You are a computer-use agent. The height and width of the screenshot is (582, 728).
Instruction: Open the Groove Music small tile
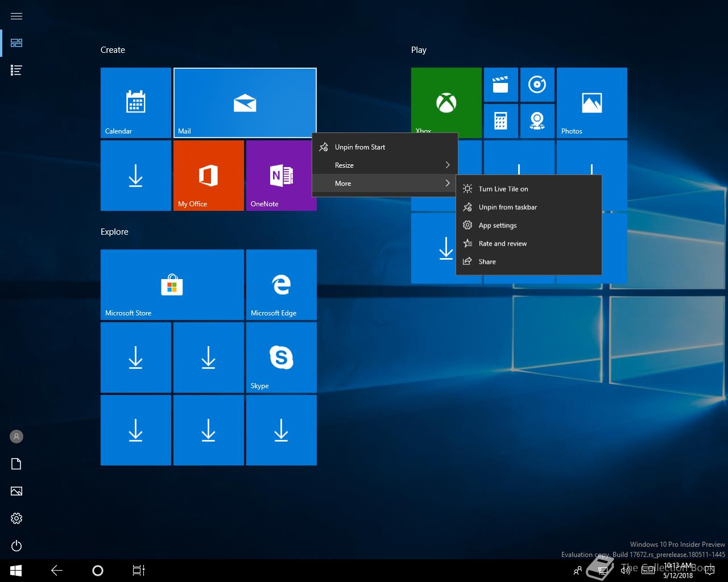point(537,85)
